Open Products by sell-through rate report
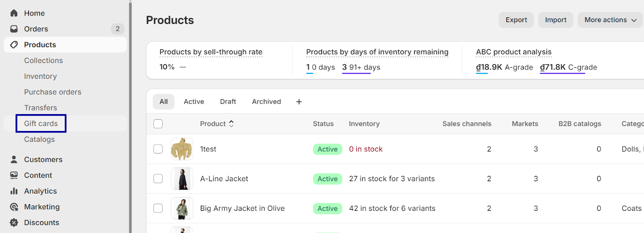 click(211, 52)
